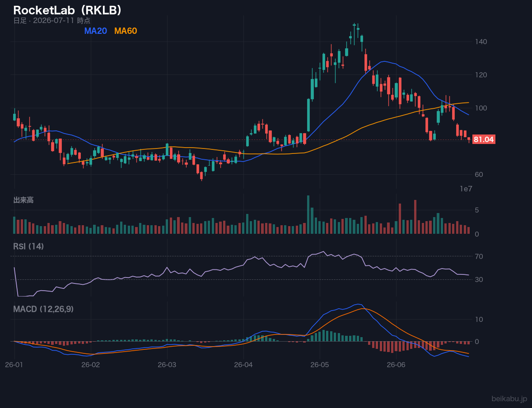
Task: Click the RSI (14) panel label
Action: (x=28, y=246)
